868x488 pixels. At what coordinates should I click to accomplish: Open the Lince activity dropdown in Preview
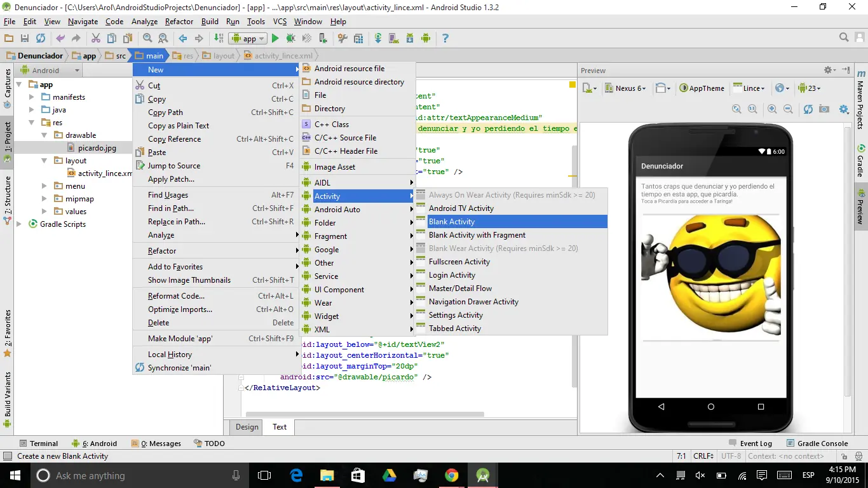[x=750, y=88]
